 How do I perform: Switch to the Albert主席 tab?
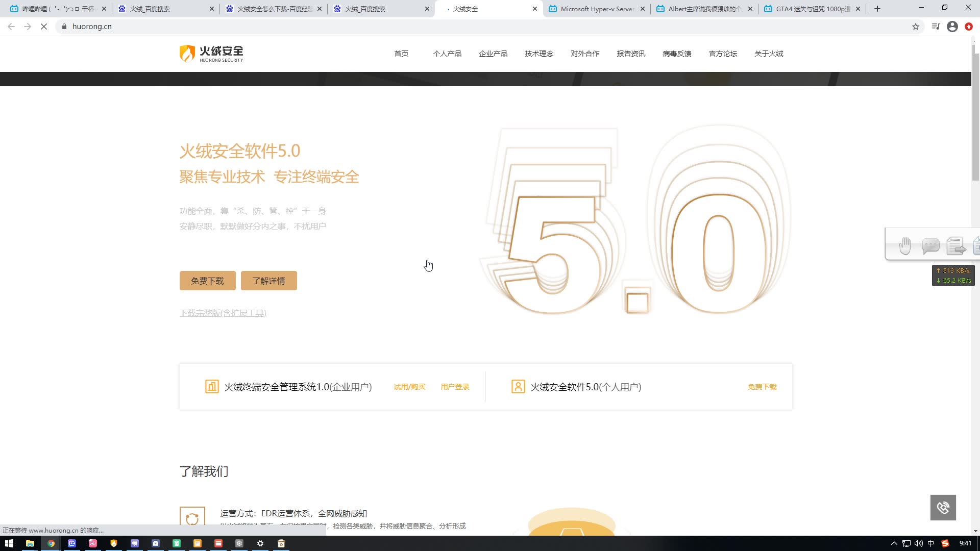coord(704,9)
